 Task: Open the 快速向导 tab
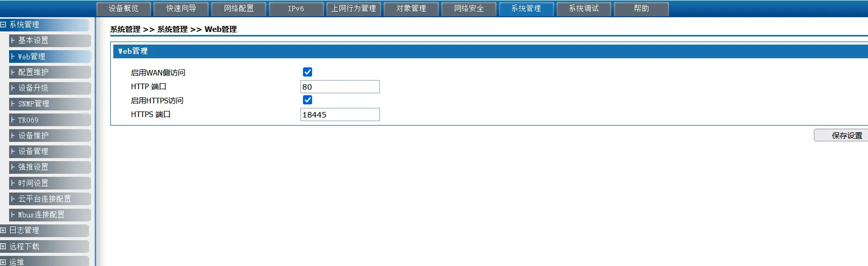tap(182, 9)
